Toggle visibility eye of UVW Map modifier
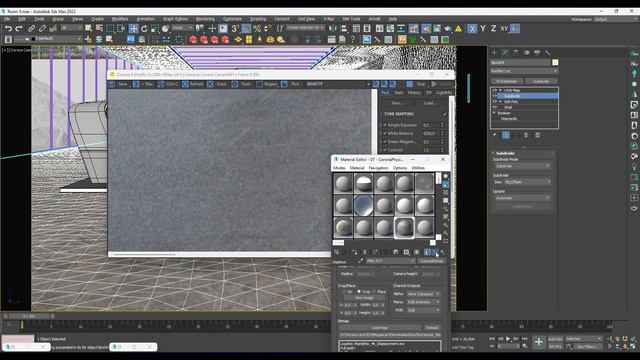This screenshot has width=640, height=360. pos(494,90)
